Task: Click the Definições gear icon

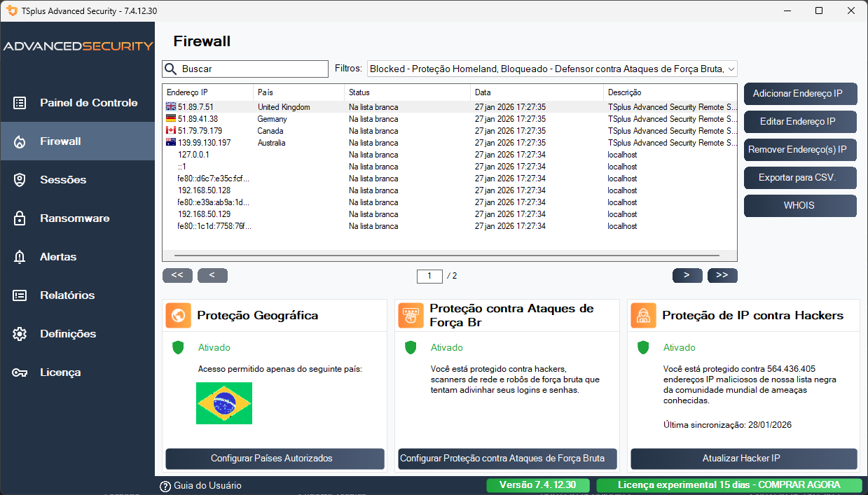Action: [x=19, y=334]
